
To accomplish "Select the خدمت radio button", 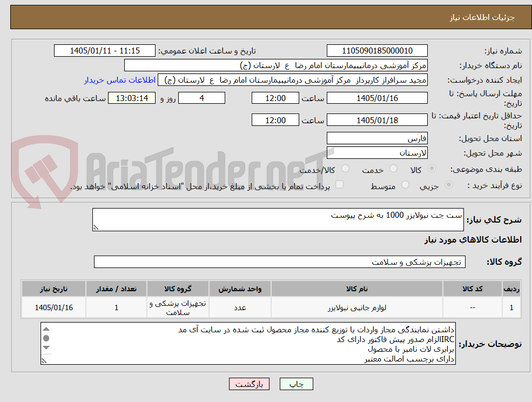I will (x=394, y=169).
